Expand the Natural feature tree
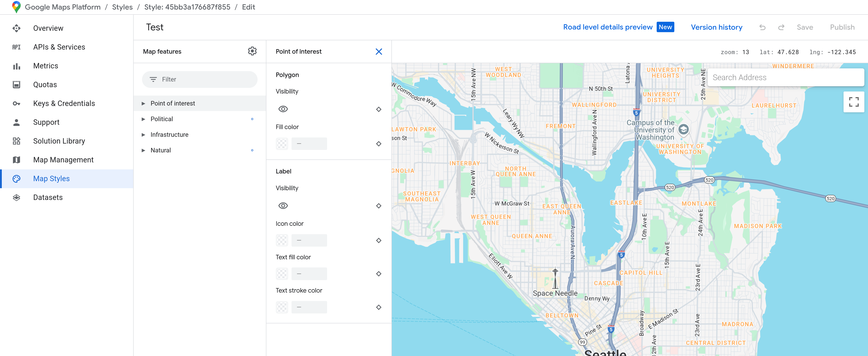 coord(144,150)
